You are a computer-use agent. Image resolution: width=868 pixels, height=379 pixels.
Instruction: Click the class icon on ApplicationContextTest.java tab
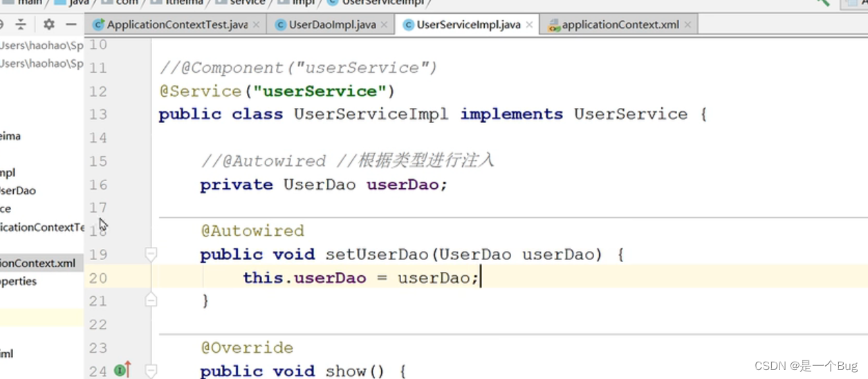click(x=98, y=25)
